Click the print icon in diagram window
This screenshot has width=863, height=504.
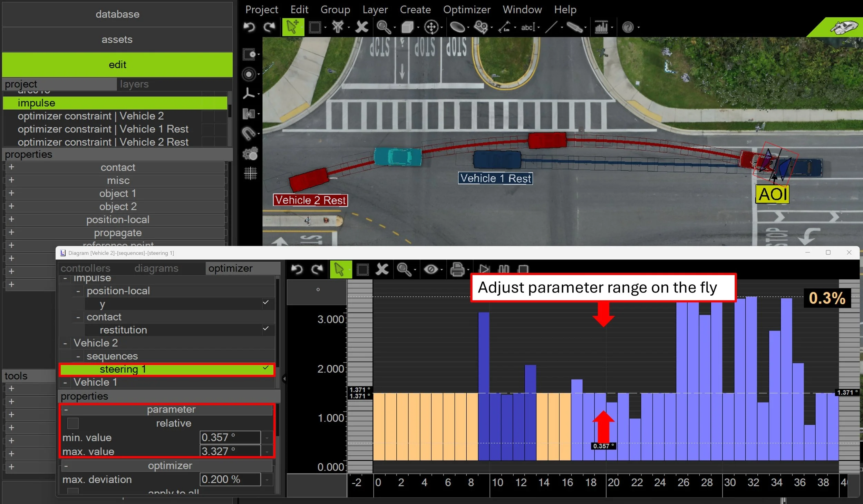[457, 269]
